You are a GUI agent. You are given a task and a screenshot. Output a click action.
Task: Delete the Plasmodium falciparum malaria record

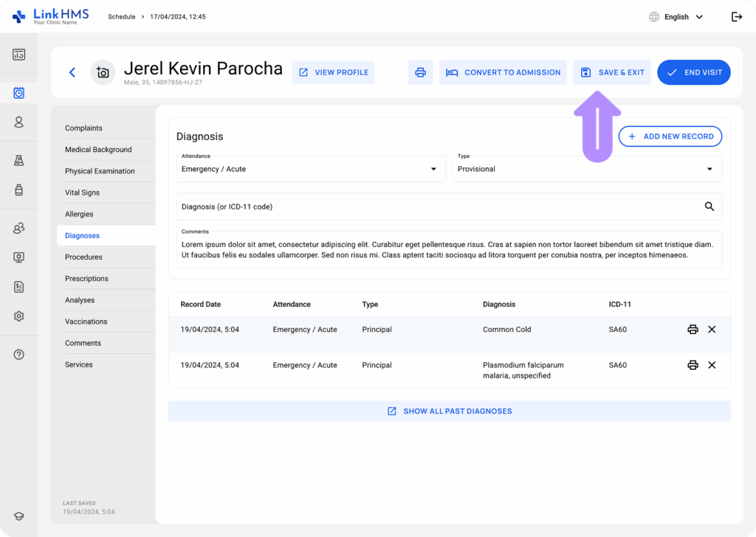tap(712, 365)
